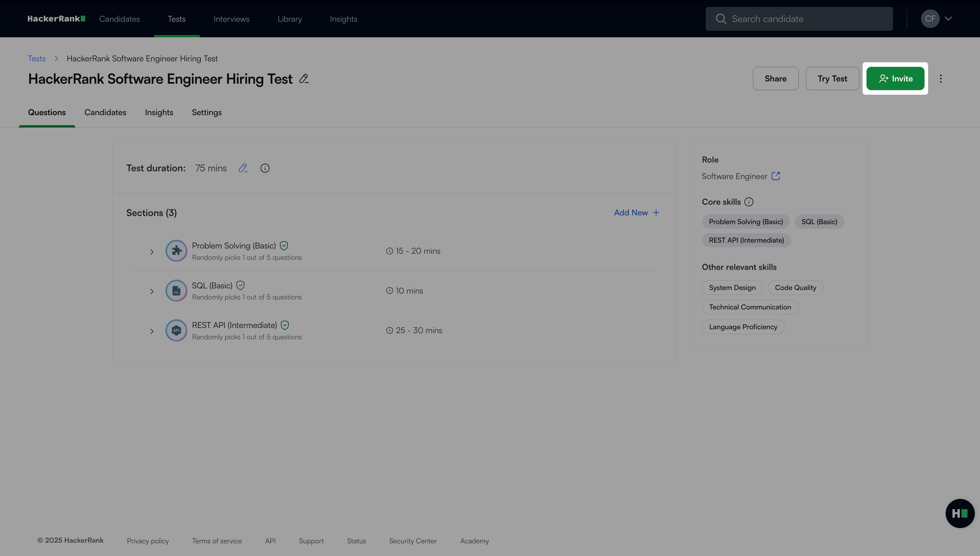
Task: Click the HackerRank logo
Action: 56,19
